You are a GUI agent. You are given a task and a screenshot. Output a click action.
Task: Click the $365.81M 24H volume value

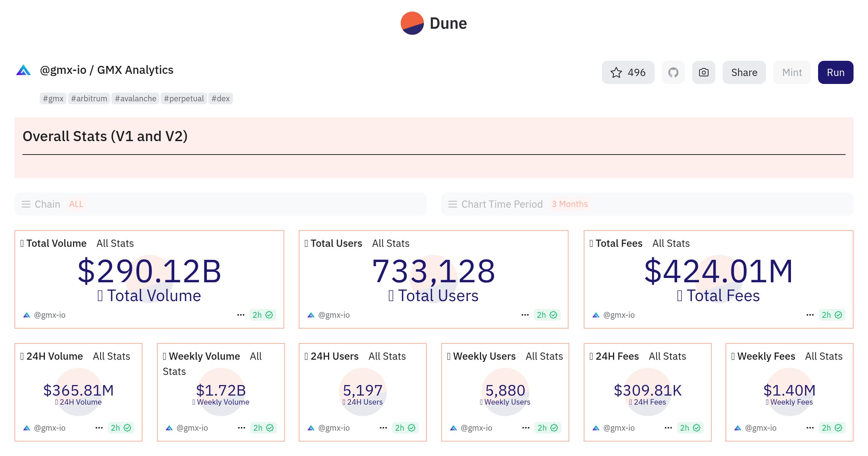(x=78, y=390)
